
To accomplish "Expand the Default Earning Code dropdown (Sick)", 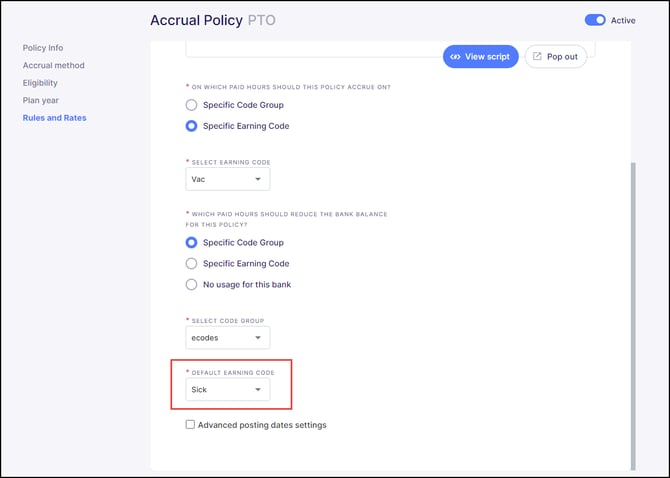I will [228, 390].
